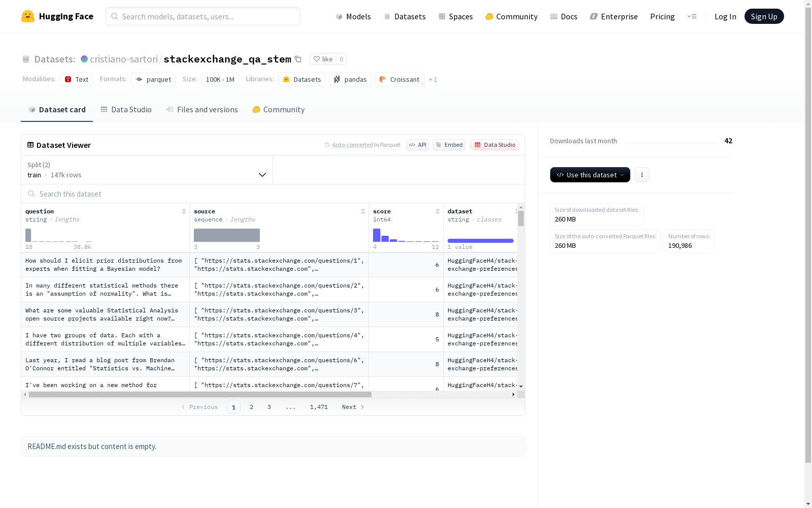Select the pandas library tag
This screenshot has width=812, height=508.
point(350,79)
